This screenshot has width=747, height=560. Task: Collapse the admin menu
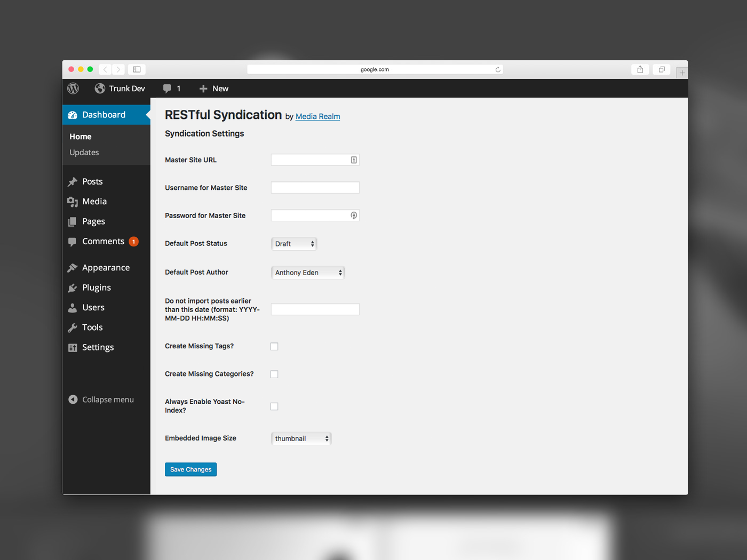[101, 399]
